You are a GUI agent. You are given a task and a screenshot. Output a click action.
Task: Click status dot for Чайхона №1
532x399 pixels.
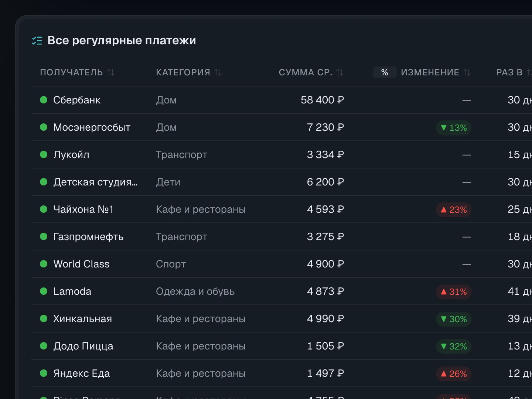(x=44, y=209)
